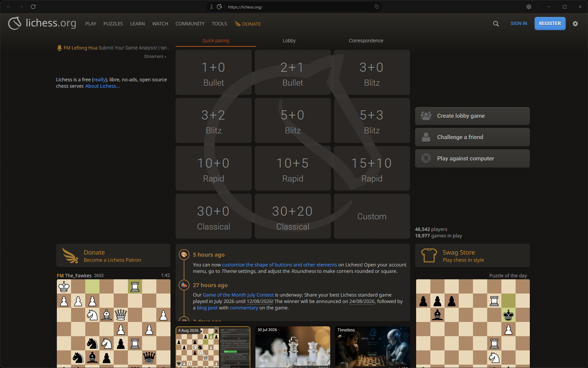This screenshot has width=588, height=368.
Task: Switch to the Lobby tab
Action: coord(289,41)
